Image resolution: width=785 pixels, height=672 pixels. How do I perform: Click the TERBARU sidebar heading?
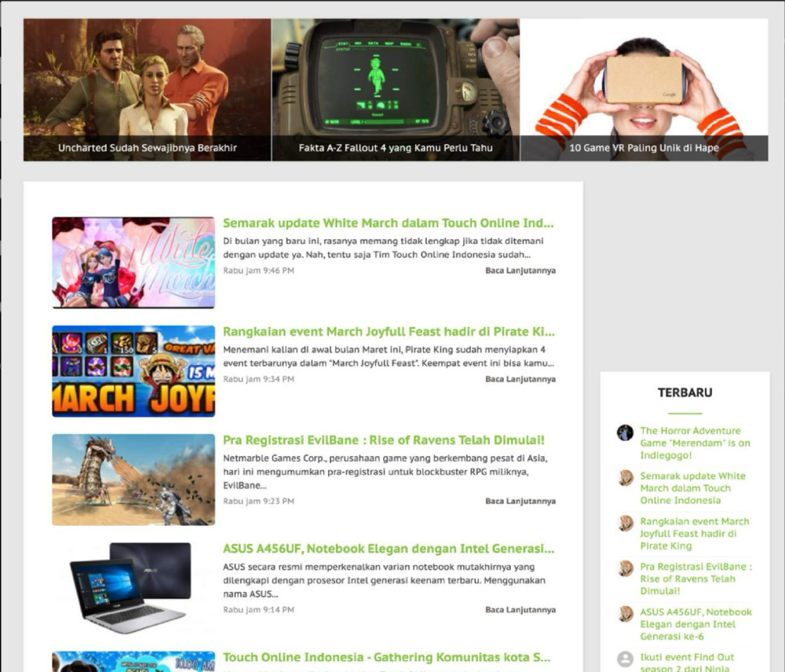click(x=685, y=393)
